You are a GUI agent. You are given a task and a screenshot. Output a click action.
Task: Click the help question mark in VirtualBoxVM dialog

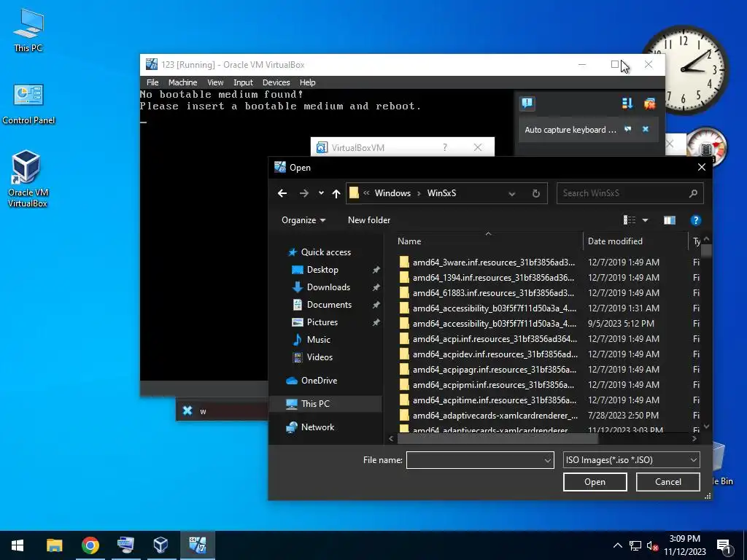point(445,147)
